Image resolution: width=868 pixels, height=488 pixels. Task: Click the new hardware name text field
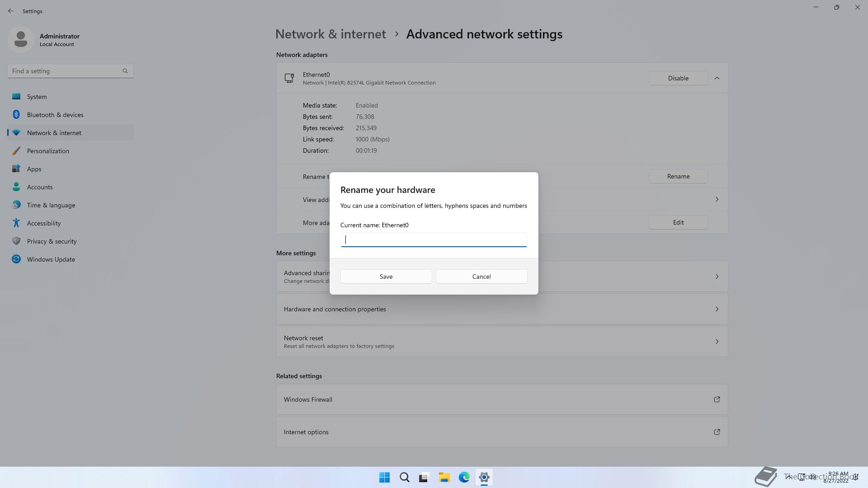click(x=434, y=240)
